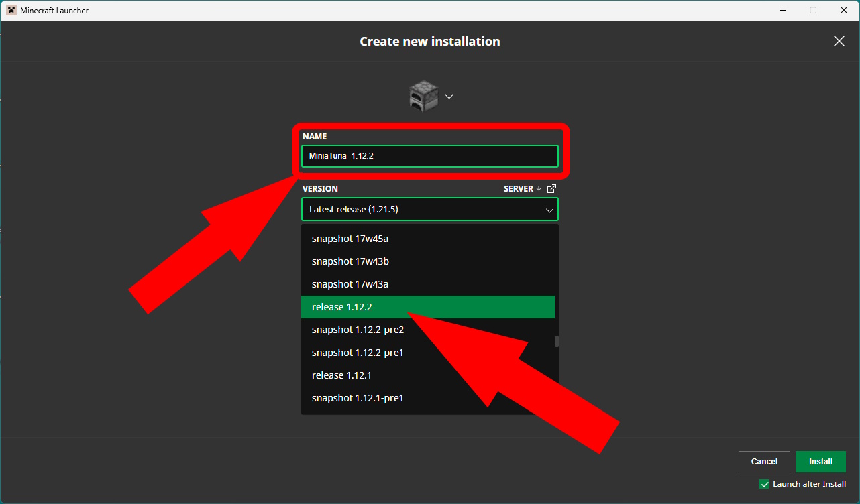Click the Cancel button

(764, 462)
